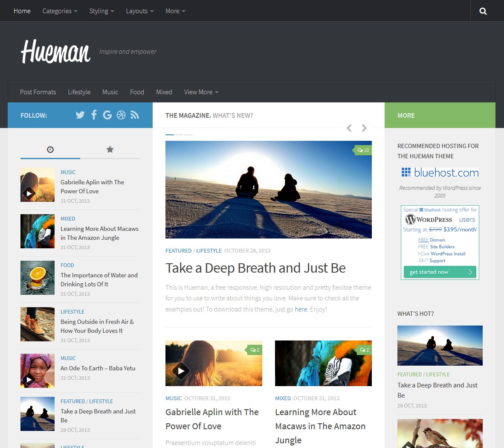Go to previous featured slide arrow
Image resolution: width=504 pixels, height=448 pixels.
349,128
